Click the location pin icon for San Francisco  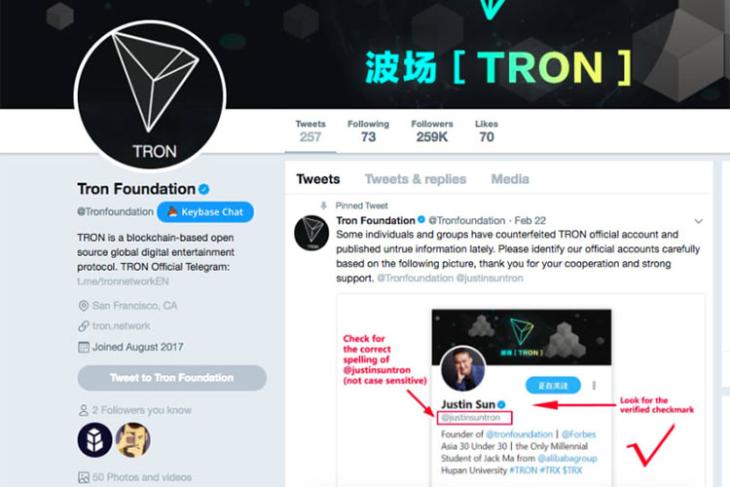(x=83, y=306)
